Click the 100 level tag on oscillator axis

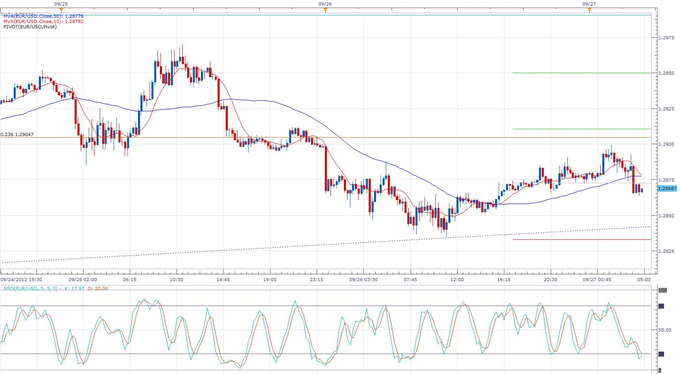(663, 290)
